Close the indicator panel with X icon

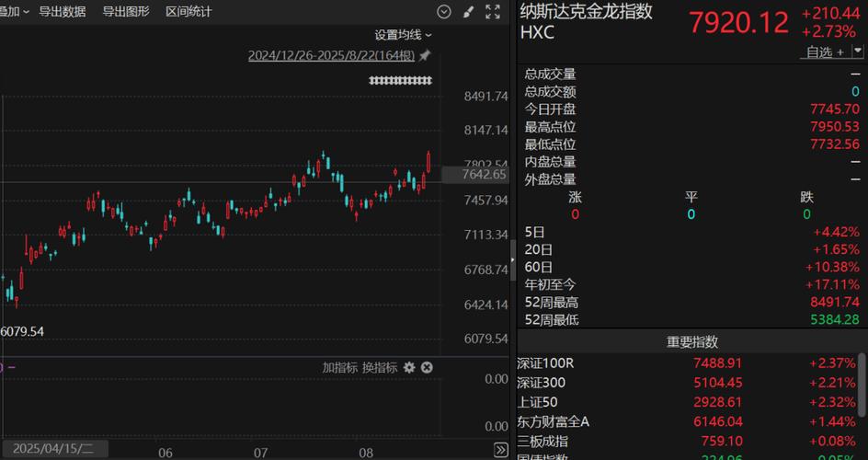click(427, 368)
